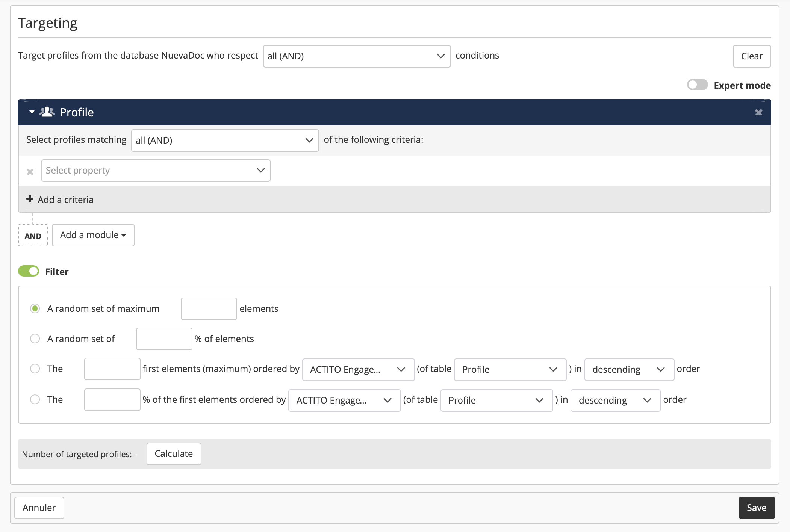Click the Annuler button
The width and height of the screenshot is (790, 532).
point(39,508)
